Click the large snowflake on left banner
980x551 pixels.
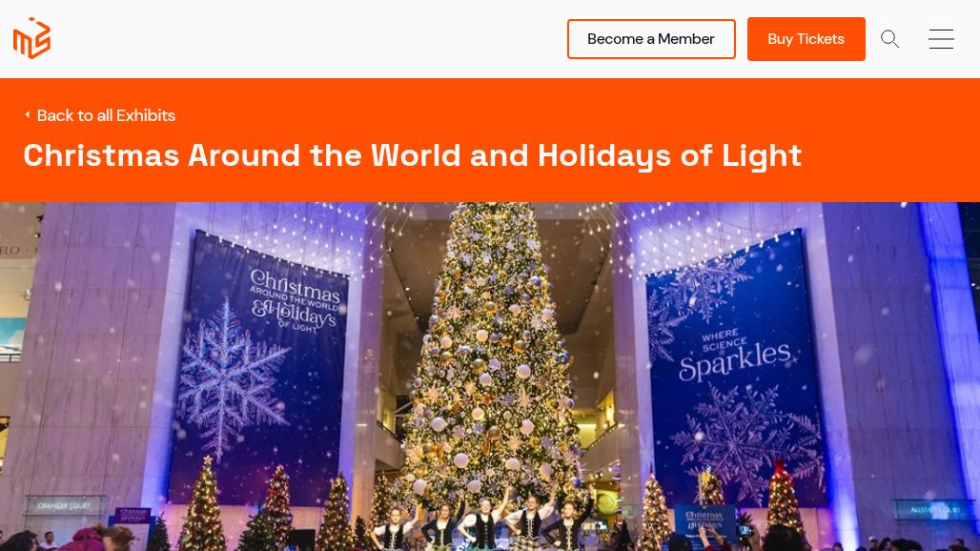click(x=228, y=375)
